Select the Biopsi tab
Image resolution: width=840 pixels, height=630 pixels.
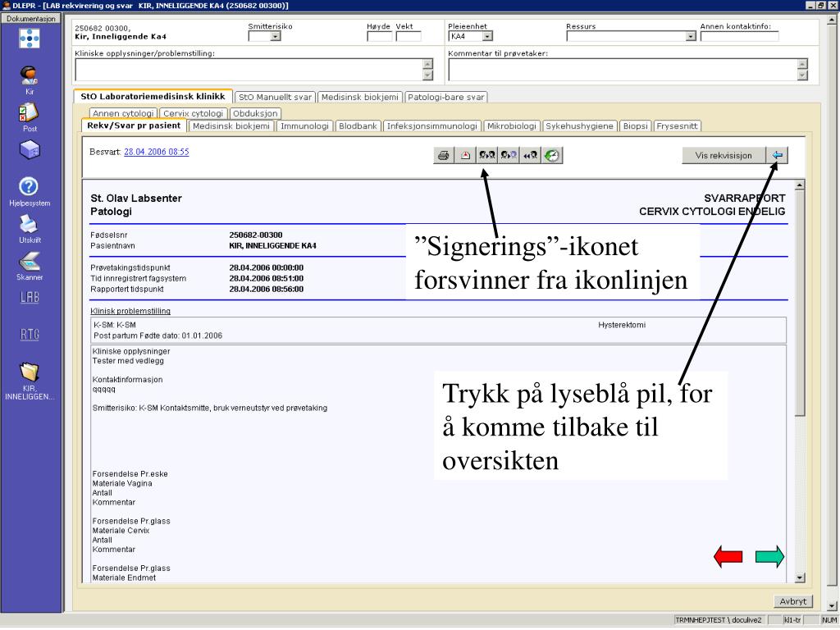tap(636, 126)
